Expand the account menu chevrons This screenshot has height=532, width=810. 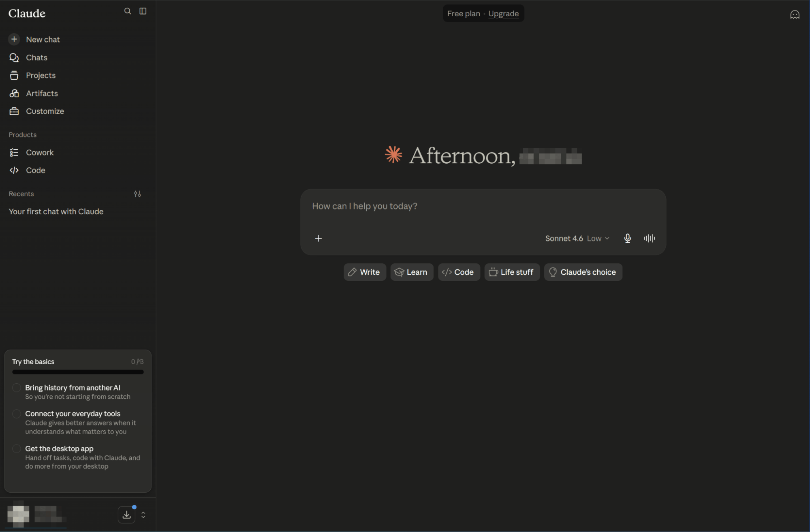click(143, 515)
